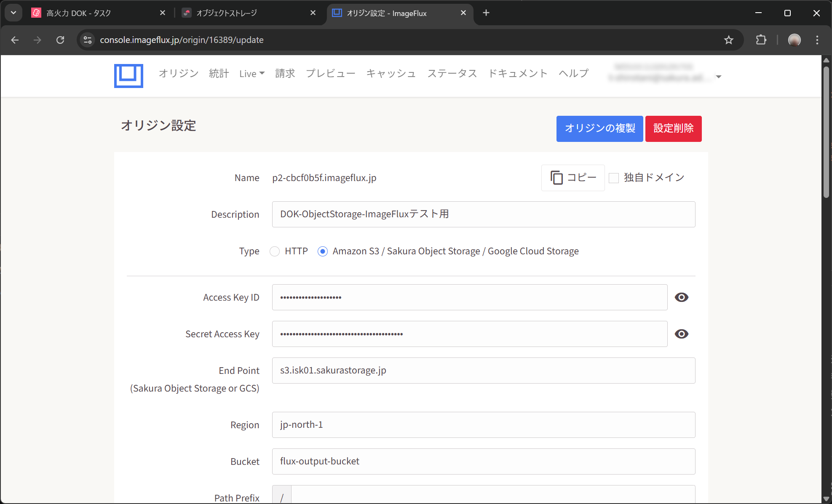Reveal the Secret Access Key
Viewport: 832px width, 504px height.
[x=681, y=334]
